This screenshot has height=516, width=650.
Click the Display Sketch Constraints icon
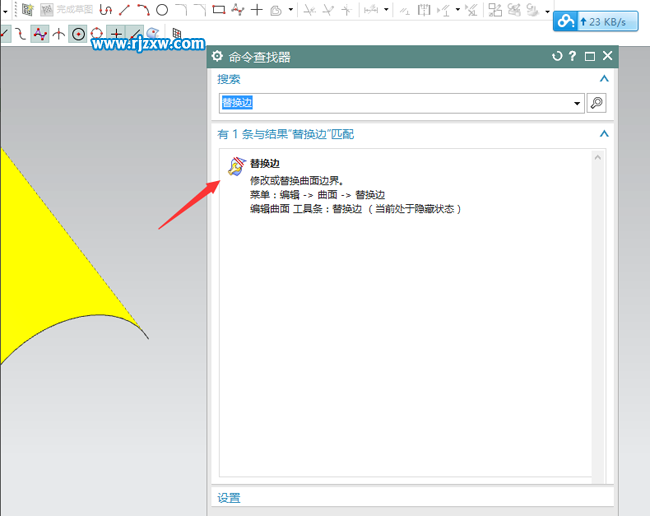[444, 10]
